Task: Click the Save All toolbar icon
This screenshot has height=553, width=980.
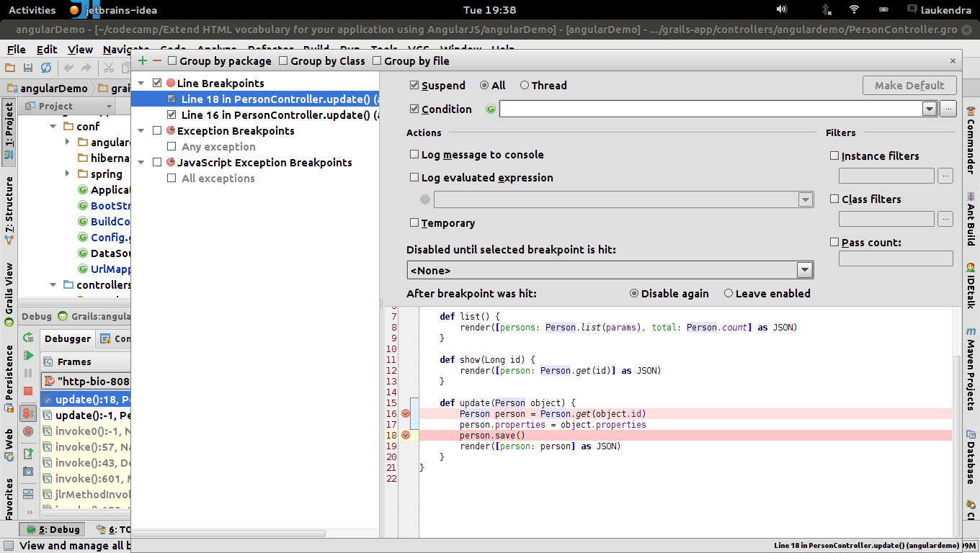Action: tap(28, 68)
